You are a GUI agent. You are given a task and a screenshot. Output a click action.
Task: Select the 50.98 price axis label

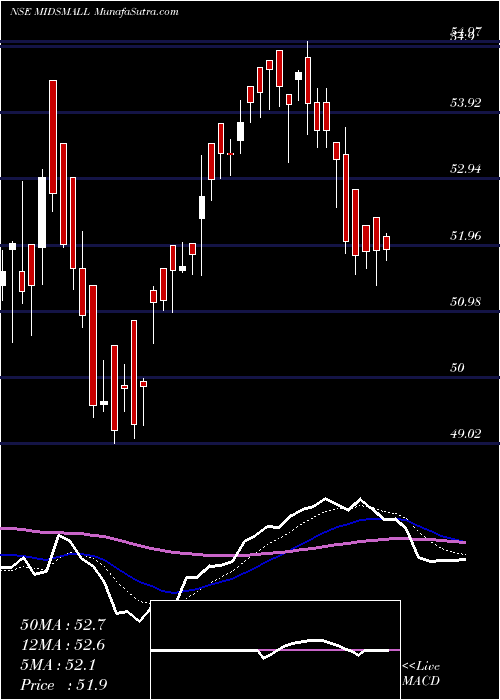466,301
